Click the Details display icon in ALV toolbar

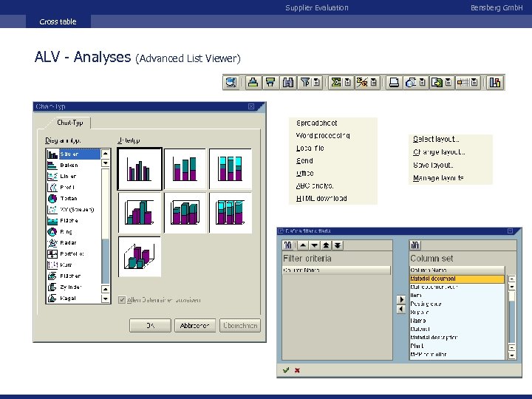[231, 83]
